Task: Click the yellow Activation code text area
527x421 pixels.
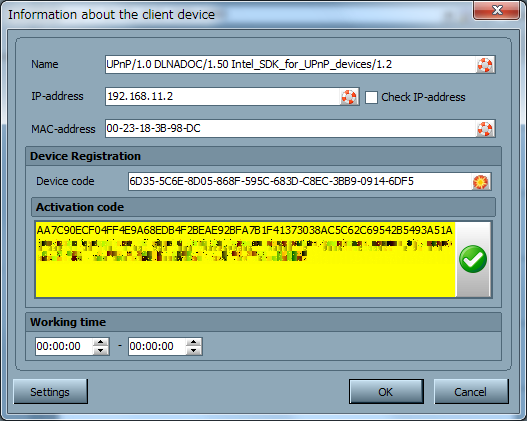Action: [x=245, y=259]
